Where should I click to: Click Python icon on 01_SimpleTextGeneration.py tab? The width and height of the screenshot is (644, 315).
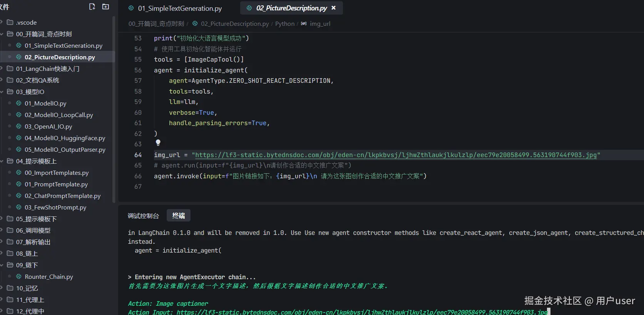coord(131,8)
